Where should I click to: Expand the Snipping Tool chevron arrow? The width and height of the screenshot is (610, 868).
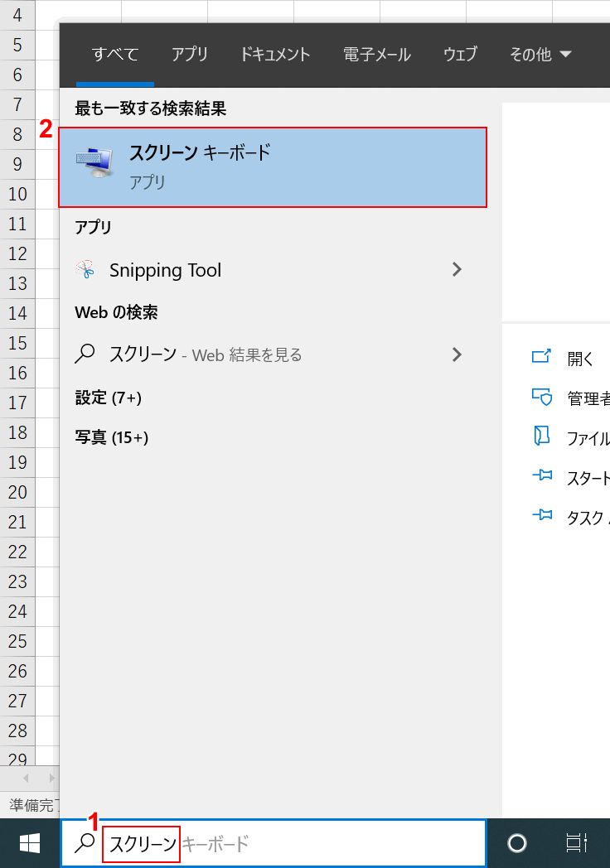pyautogui.click(x=457, y=270)
